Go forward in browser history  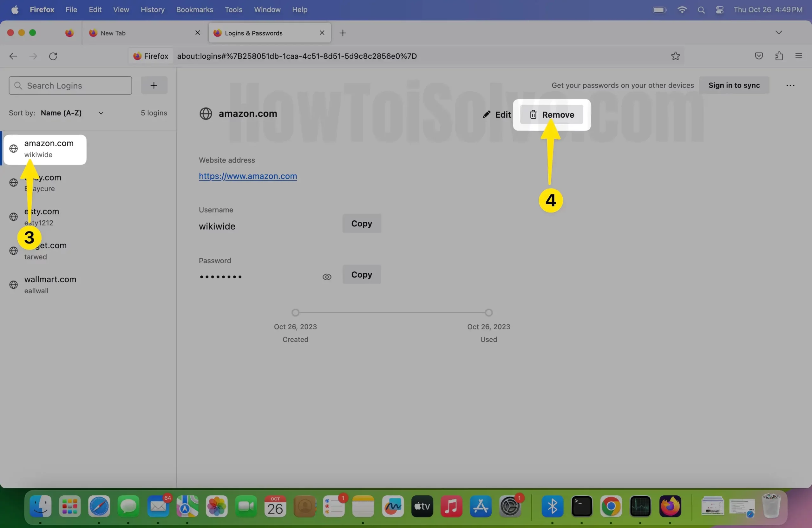(33, 56)
